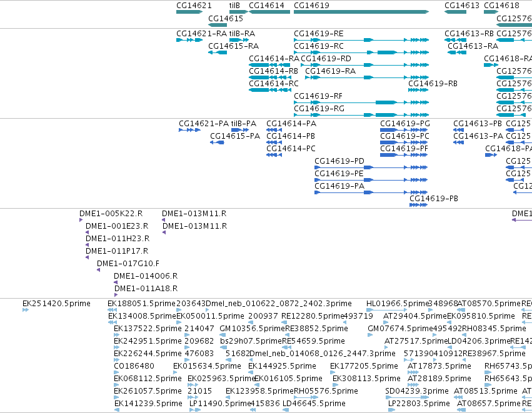Select transcript CG14614-RB
The height and width of the screenshot is (413, 532).
270,77
